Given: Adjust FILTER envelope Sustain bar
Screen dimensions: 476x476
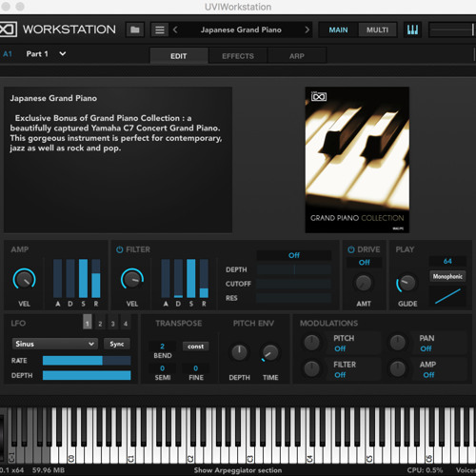Looking at the screenshot, I should (191, 278).
